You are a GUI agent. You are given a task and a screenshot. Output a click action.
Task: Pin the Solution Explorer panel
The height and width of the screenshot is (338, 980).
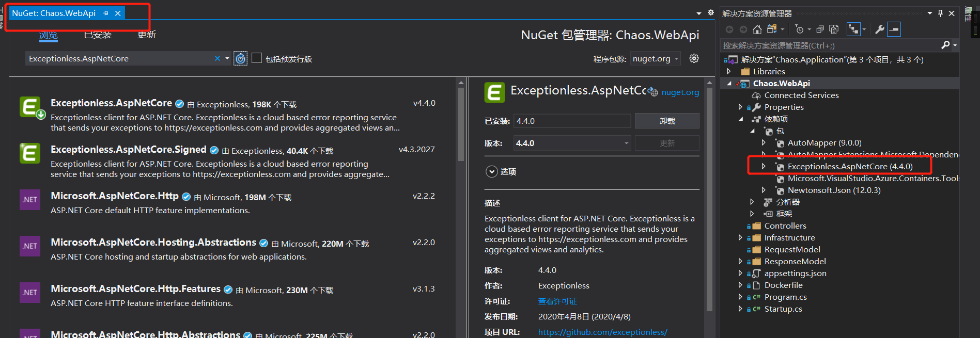pyautogui.click(x=940, y=13)
